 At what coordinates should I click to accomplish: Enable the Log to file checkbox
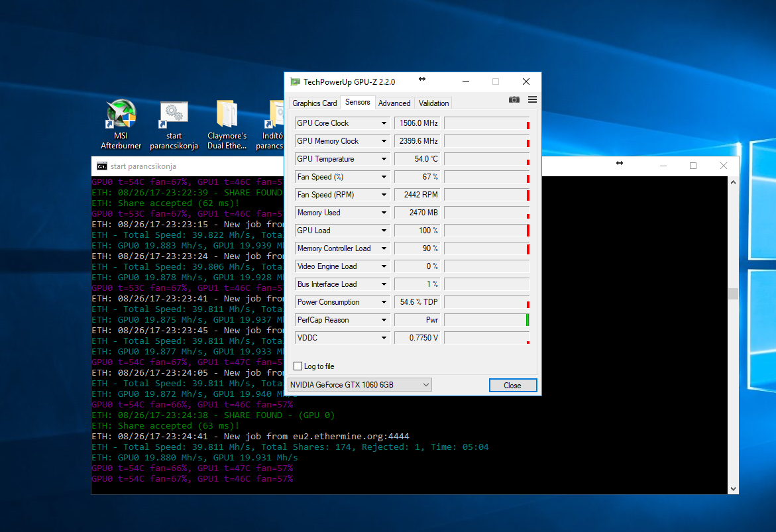298,366
